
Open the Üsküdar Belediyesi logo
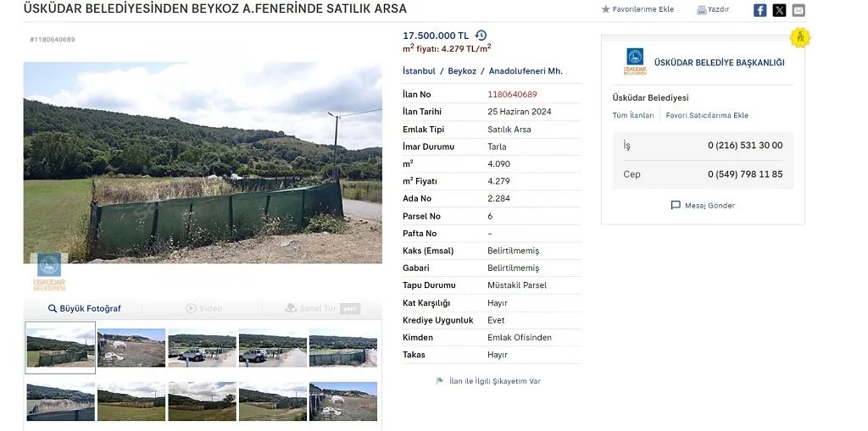click(x=635, y=62)
